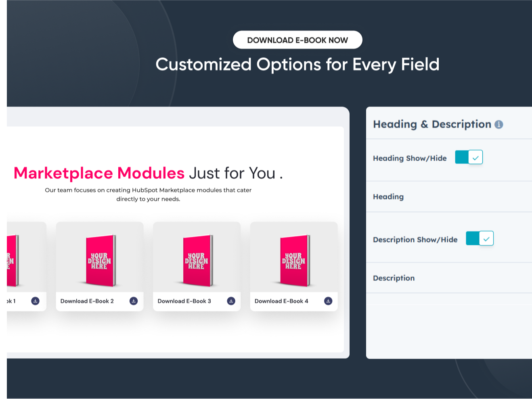Click the circular download arrow next to E-Book 4
This screenshot has width=532, height=399.
click(x=328, y=301)
